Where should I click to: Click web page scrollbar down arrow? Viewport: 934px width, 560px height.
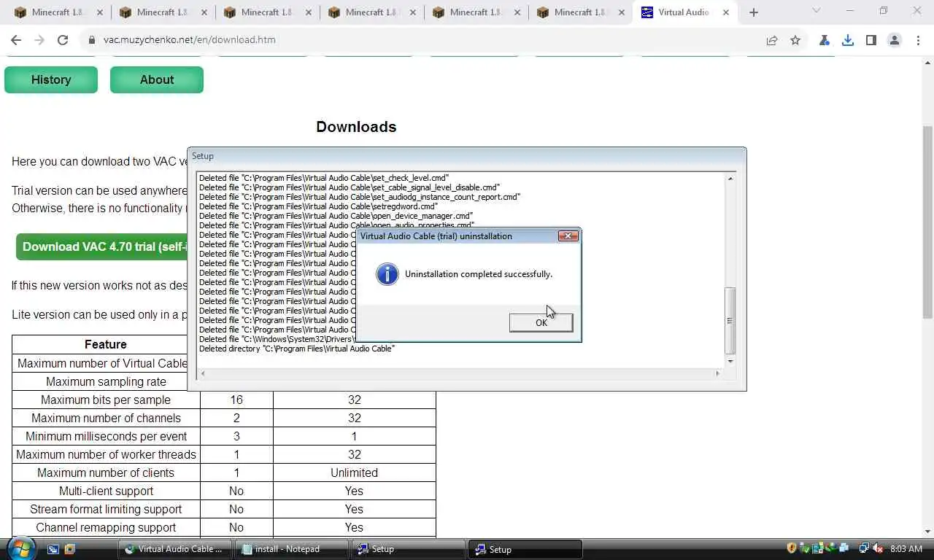tap(927, 532)
